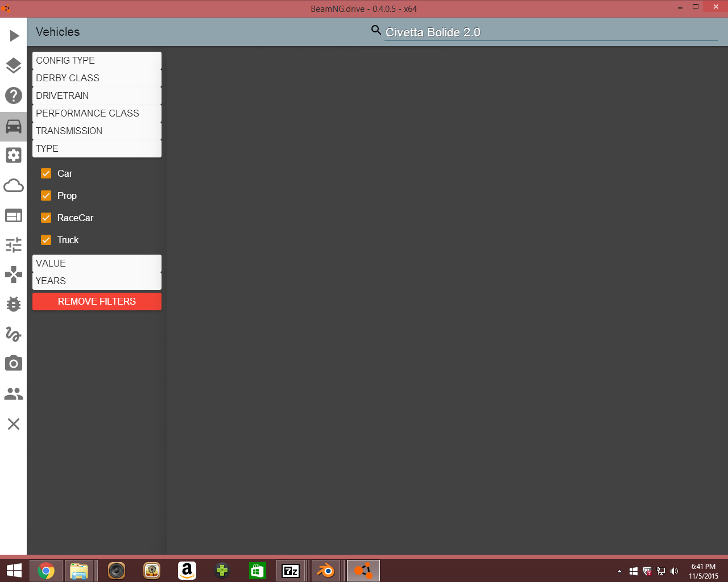Open the taskbar clock and date
This screenshot has width=728, height=582.
(704, 571)
